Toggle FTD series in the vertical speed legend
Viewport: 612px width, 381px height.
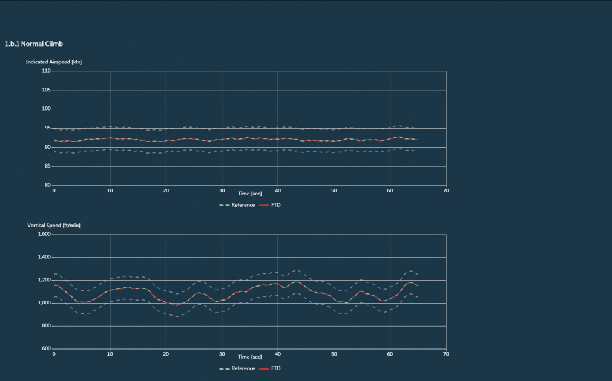[270, 369]
